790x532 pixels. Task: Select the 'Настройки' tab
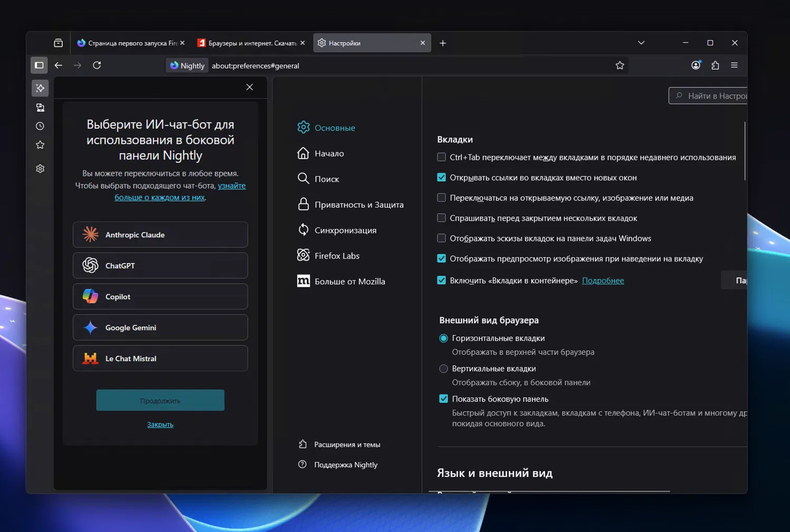372,43
